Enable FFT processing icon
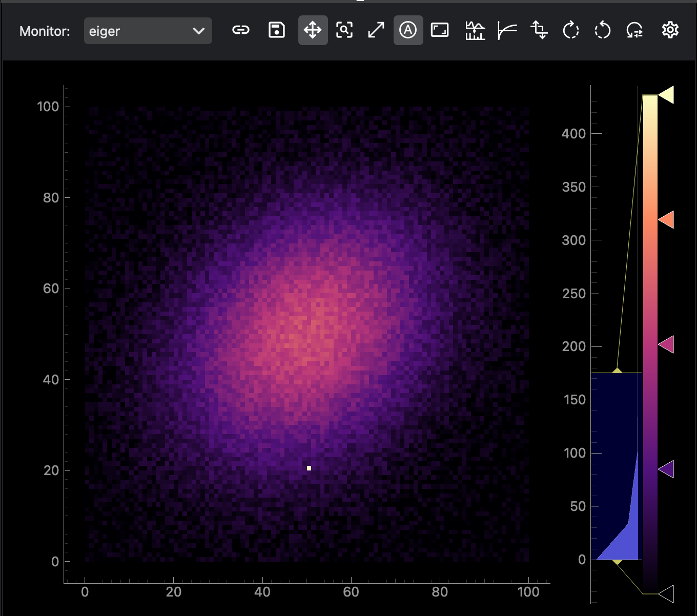The height and width of the screenshot is (616, 697). point(475,30)
